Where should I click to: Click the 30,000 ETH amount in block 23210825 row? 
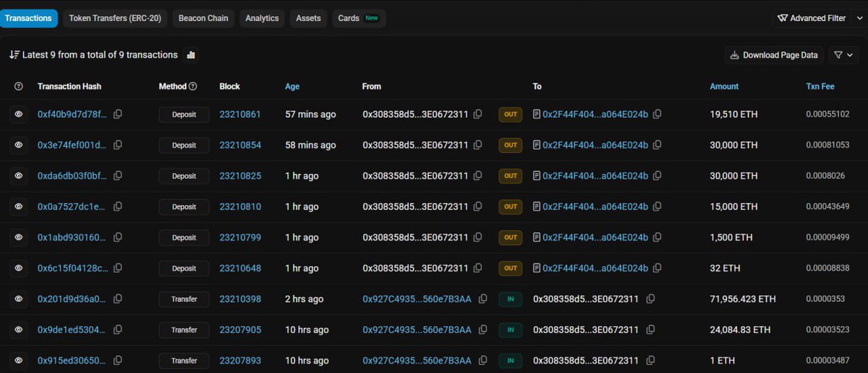point(733,176)
